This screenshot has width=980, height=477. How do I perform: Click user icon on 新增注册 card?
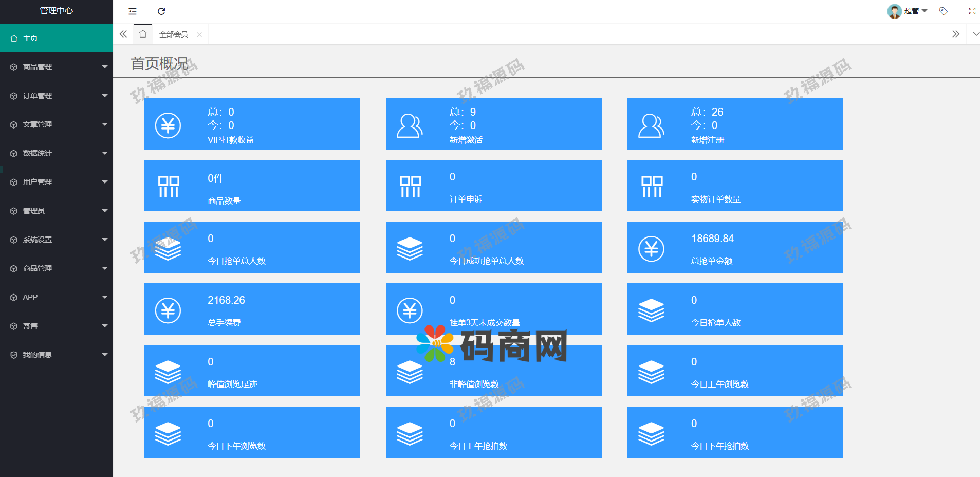[x=651, y=125]
